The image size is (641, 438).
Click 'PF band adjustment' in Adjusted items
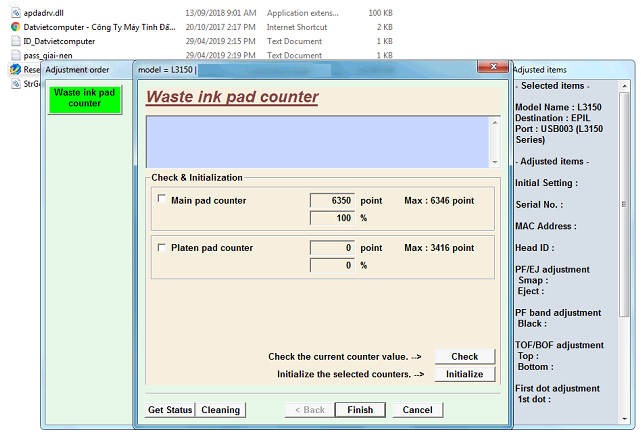tap(558, 313)
